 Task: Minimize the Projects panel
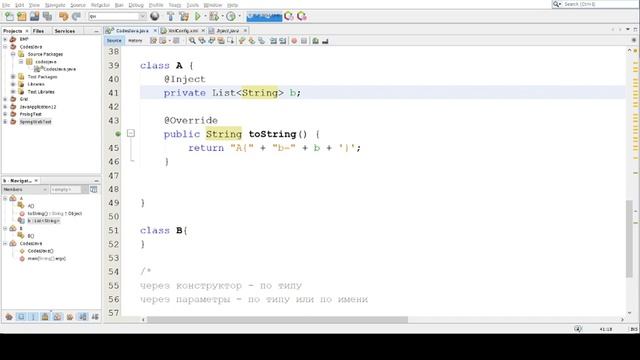point(96,31)
